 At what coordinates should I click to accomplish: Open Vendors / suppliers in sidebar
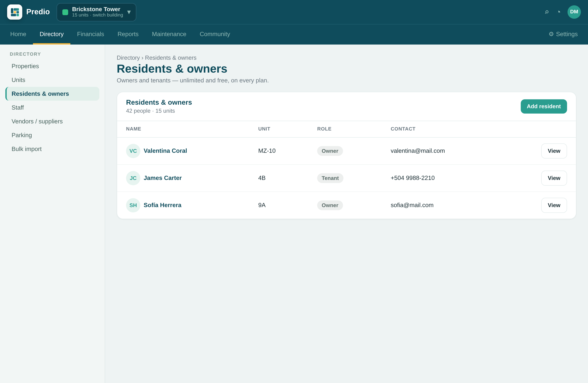click(x=52, y=122)
